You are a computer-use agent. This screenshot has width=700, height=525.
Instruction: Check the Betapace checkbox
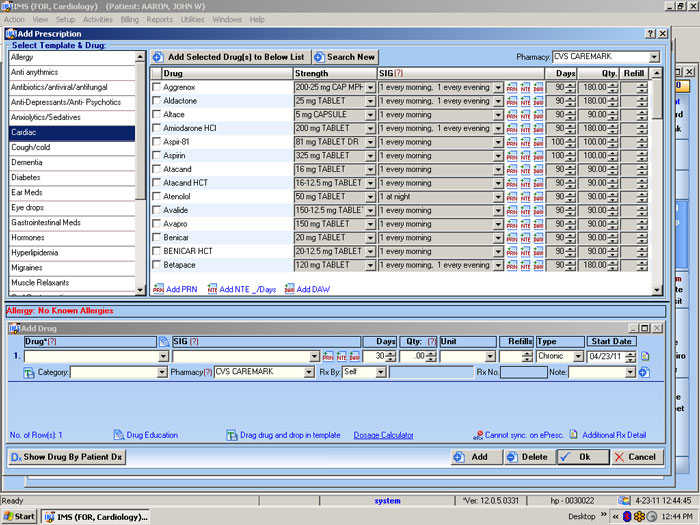tap(156, 264)
